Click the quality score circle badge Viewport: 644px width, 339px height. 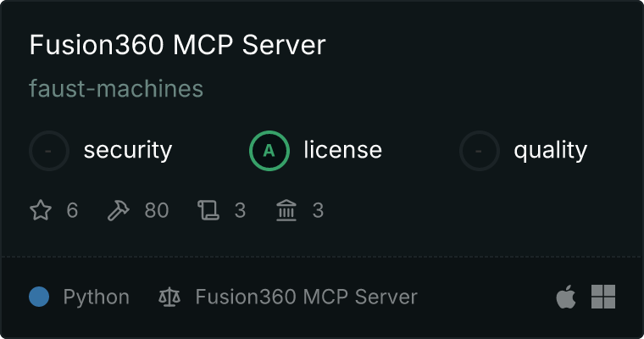pyautogui.click(x=480, y=151)
